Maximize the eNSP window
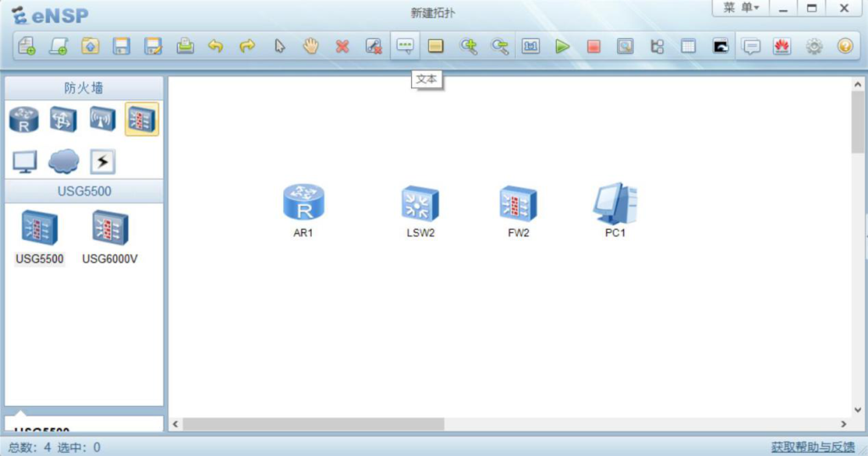This screenshot has width=868, height=456. [811, 8]
